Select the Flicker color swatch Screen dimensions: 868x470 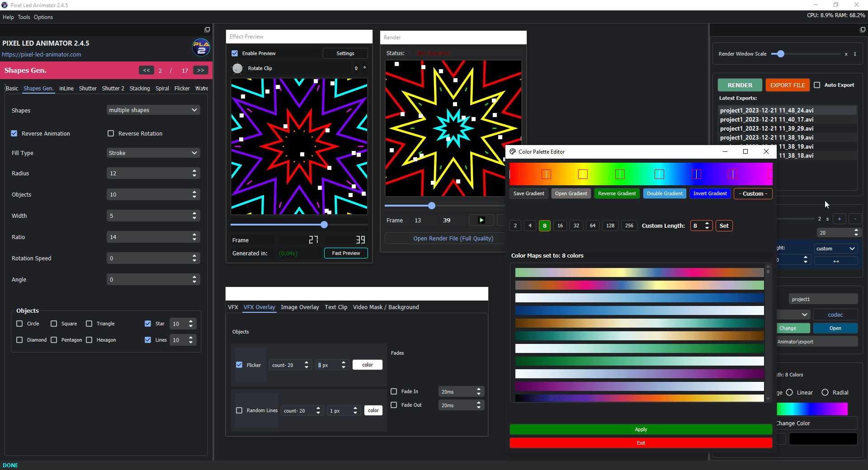(x=367, y=365)
